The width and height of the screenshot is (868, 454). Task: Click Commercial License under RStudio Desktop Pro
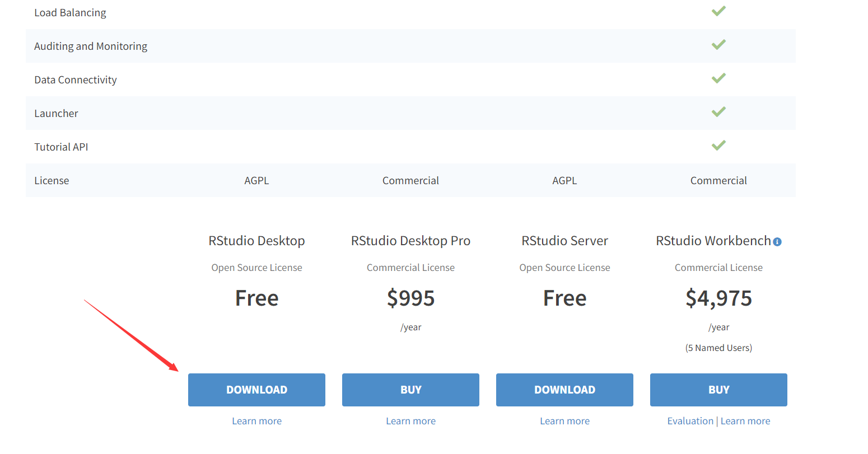point(410,268)
